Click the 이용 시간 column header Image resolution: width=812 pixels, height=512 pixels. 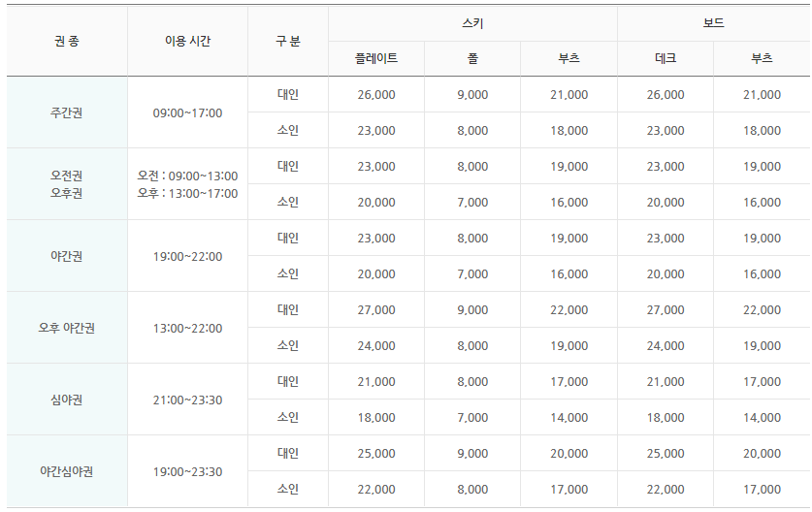point(187,41)
